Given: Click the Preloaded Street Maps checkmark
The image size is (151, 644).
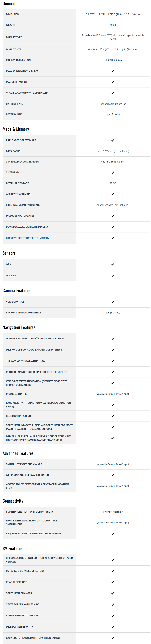Looking at the screenshot, I should click(113, 140).
